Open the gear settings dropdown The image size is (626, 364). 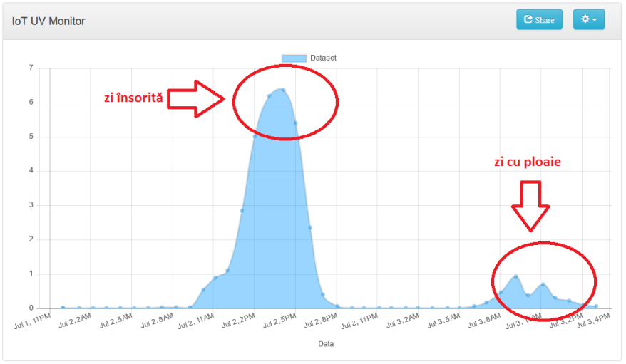[x=588, y=20]
